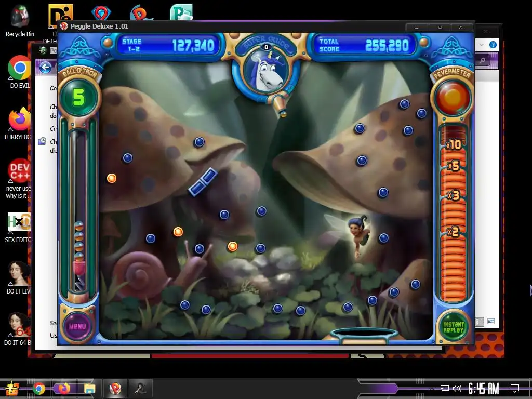This screenshot has height=399, width=532.
Task: Open Chrome from the taskbar
Action: 39,389
